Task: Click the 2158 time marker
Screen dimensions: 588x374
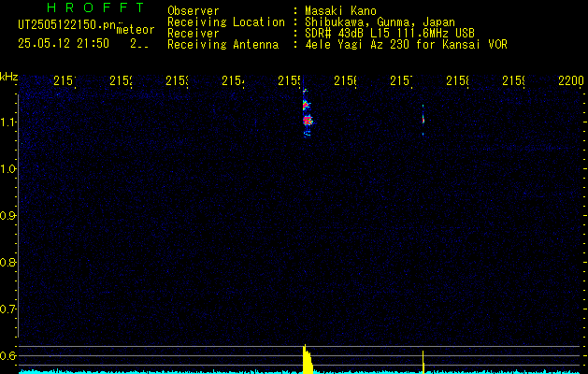Action: [x=457, y=80]
